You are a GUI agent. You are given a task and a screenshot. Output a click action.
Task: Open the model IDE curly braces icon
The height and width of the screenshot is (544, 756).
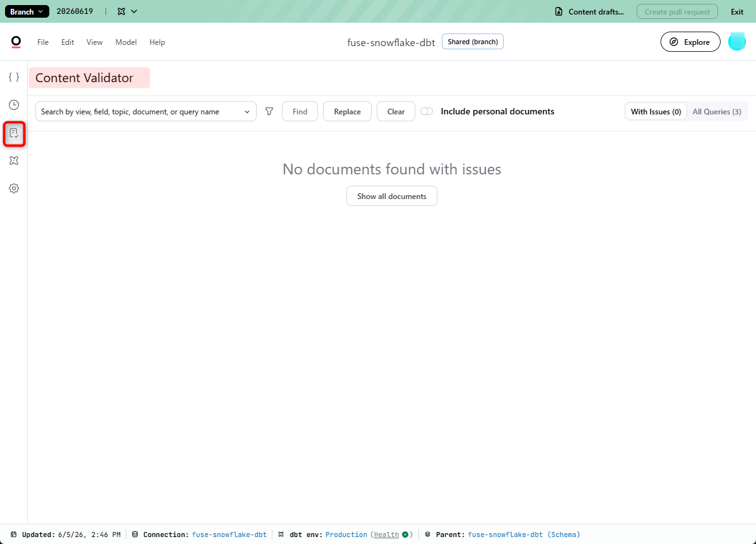click(x=14, y=77)
